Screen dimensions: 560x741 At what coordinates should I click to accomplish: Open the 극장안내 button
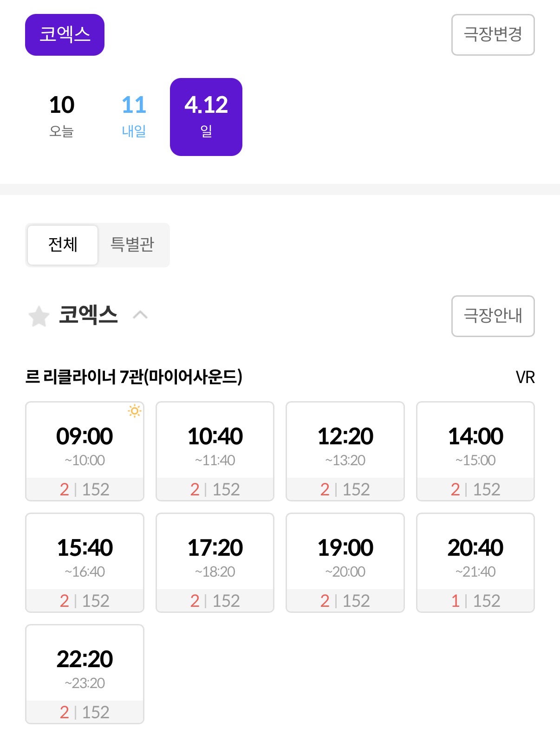(x=493, y=316)
